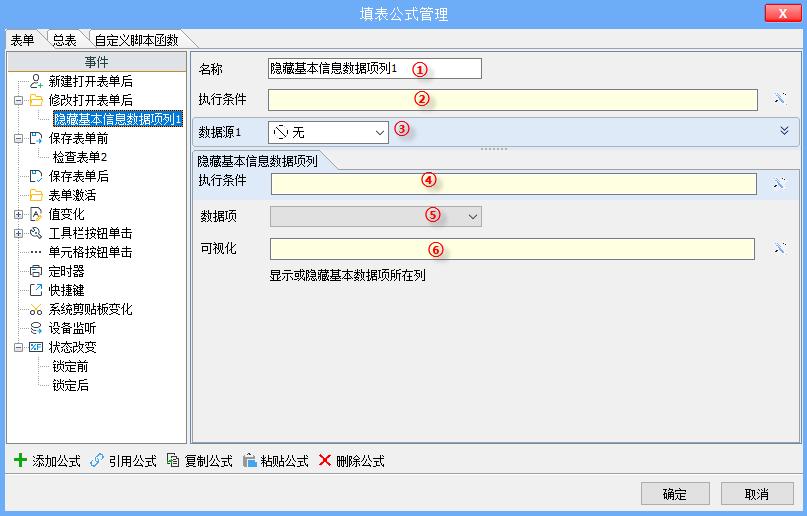This screenshot has height=516, width=807.
Task: Click the second 执行条件 input field
Action: [514, 184]
